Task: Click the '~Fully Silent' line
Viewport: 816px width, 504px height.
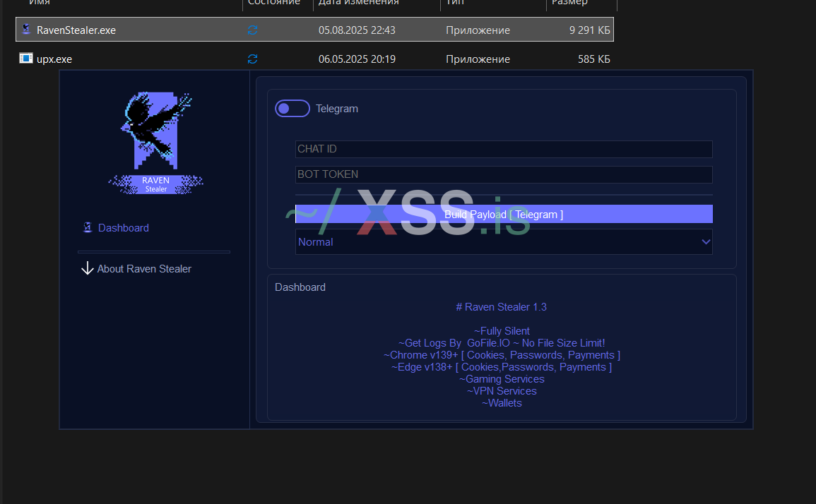Action: point(502,331)
